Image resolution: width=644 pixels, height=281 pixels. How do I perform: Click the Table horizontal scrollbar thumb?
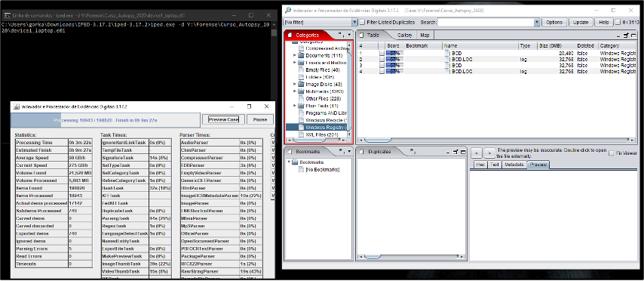(379, 140)
